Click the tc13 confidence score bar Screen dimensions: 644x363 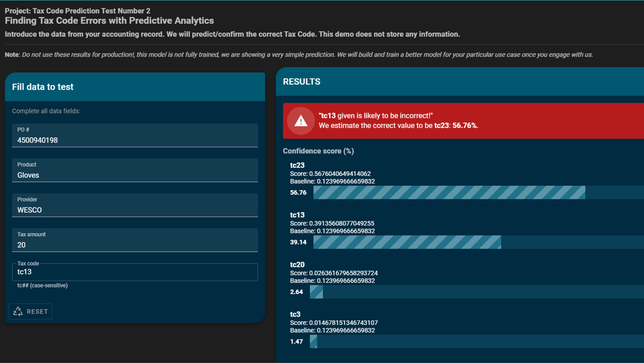tap(407, 242)
